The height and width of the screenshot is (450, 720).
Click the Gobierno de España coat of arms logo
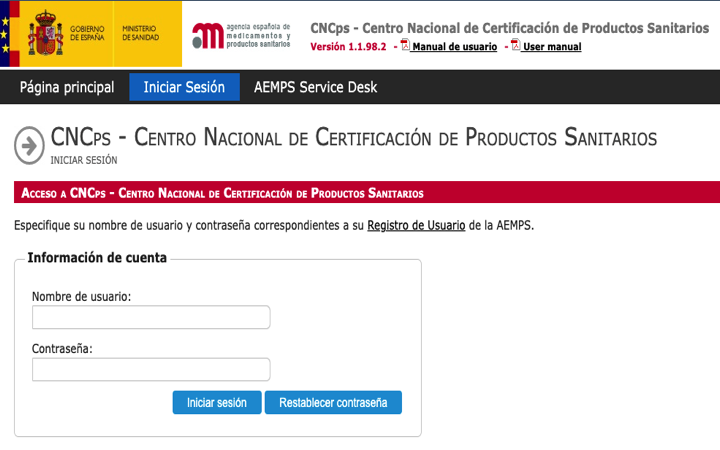(45, 33)
